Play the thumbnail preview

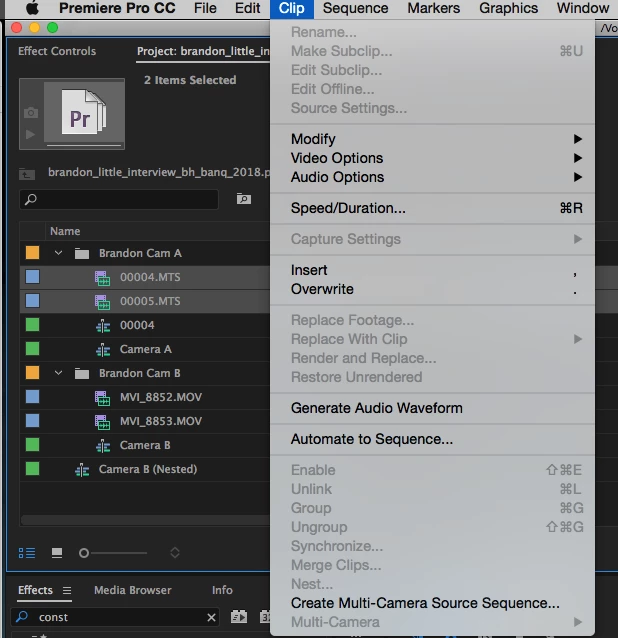click(x=31, y=134)
